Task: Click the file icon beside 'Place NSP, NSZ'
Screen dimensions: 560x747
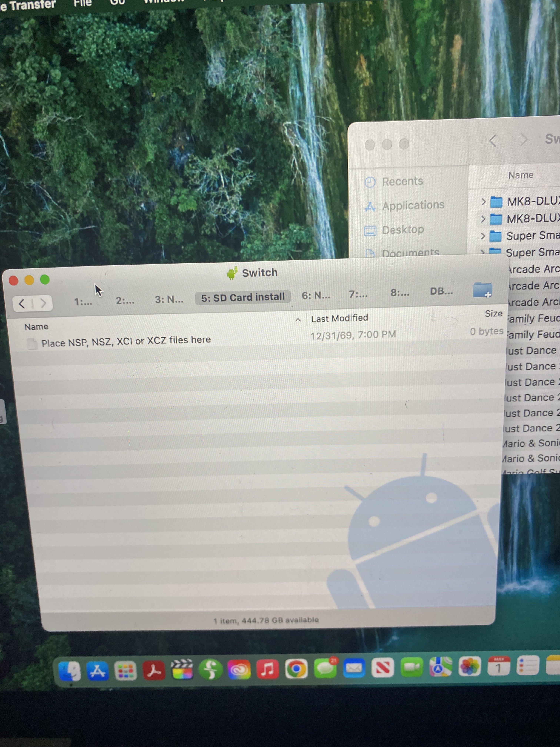Action: click(x=32, y=344)
